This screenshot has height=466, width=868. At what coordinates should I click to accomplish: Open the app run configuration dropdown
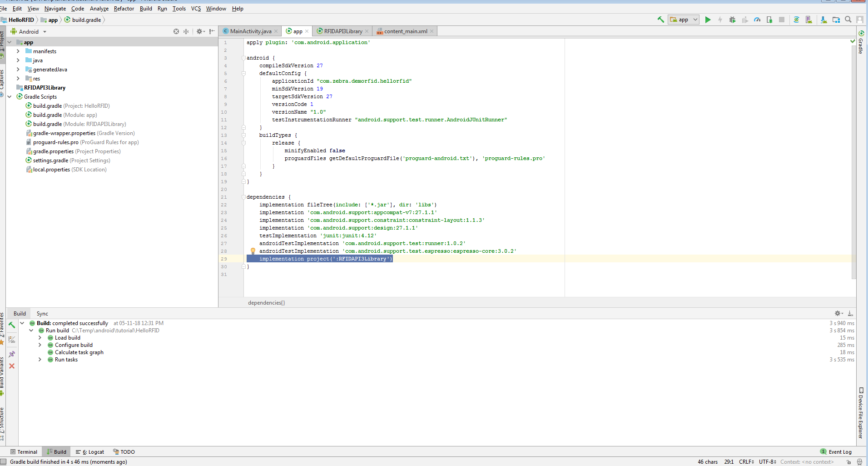[x=683, y=20]
